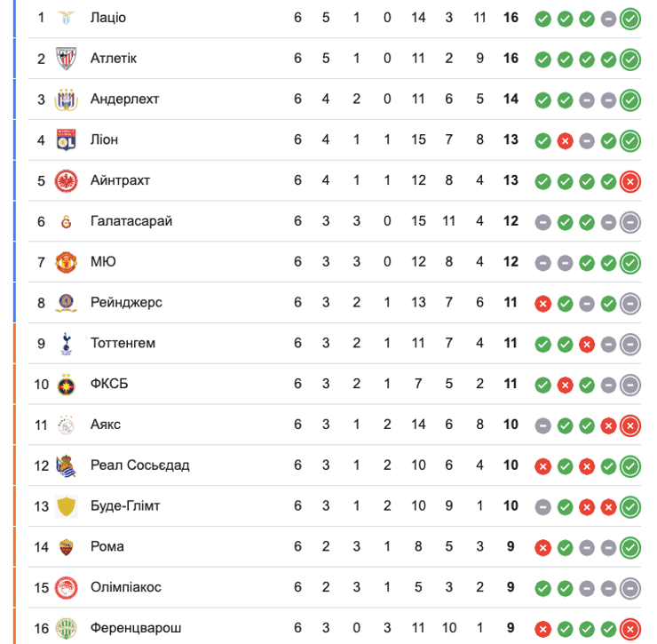This screenshot has width=657, height=644.
Task: Click the Галатасарай club crest icon
Action: tap(66, 221)
